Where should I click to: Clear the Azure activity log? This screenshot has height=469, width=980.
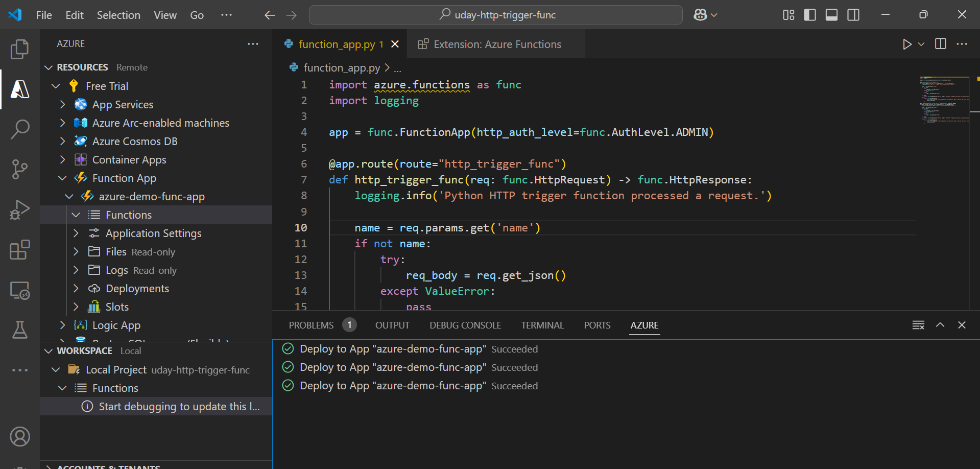tap(918, 325)
